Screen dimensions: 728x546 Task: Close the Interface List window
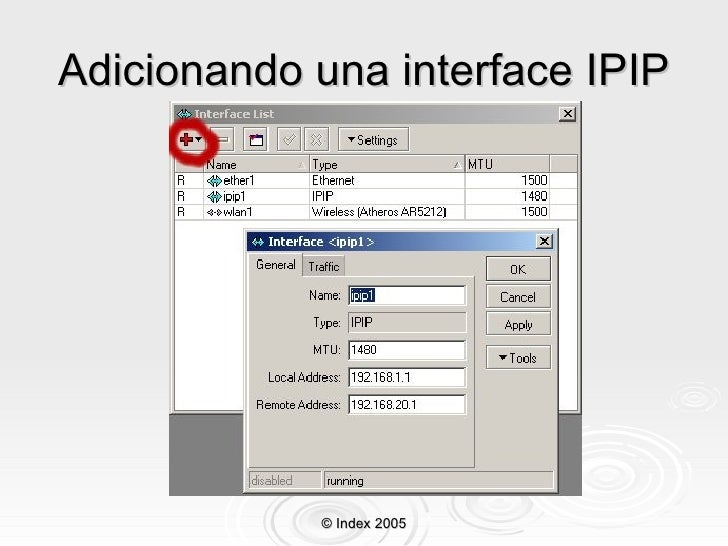[x=567, y=114]
